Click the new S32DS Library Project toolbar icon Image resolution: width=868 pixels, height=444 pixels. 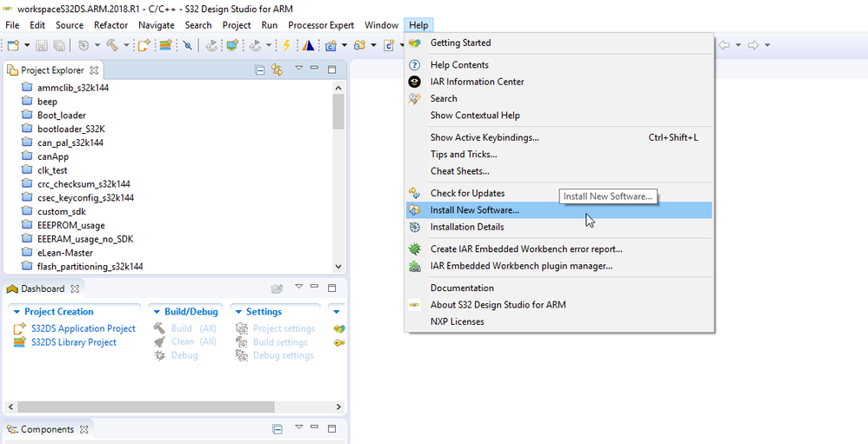pyautogui.click(x=165, y=45)
